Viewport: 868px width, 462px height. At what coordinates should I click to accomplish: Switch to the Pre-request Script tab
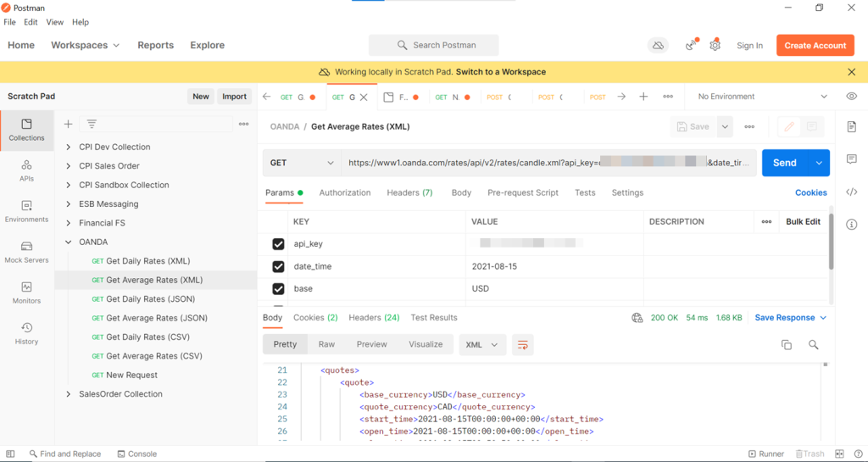522,192
